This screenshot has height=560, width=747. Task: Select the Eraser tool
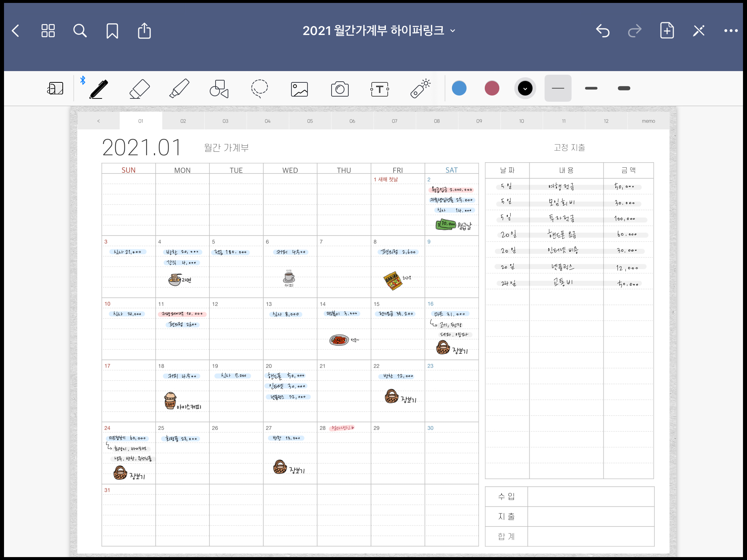tap(139, 89)
